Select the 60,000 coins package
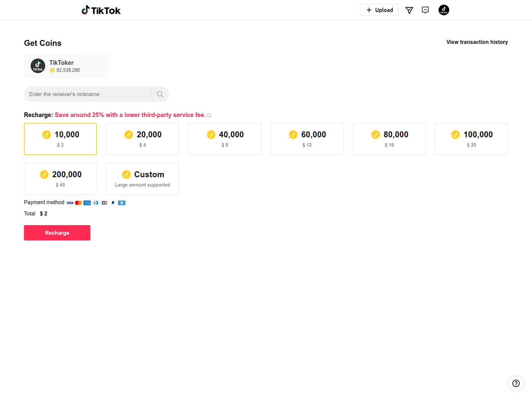Screen dimensions: 532x399 307,139
